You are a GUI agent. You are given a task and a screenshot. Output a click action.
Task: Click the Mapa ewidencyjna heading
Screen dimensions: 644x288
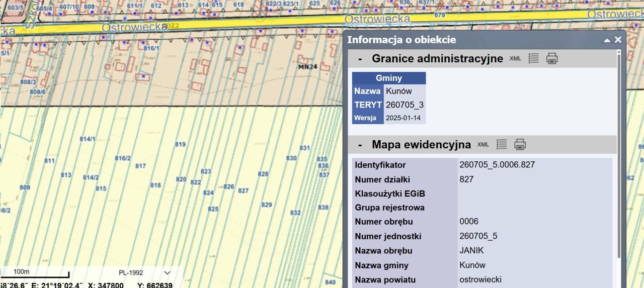421,145
